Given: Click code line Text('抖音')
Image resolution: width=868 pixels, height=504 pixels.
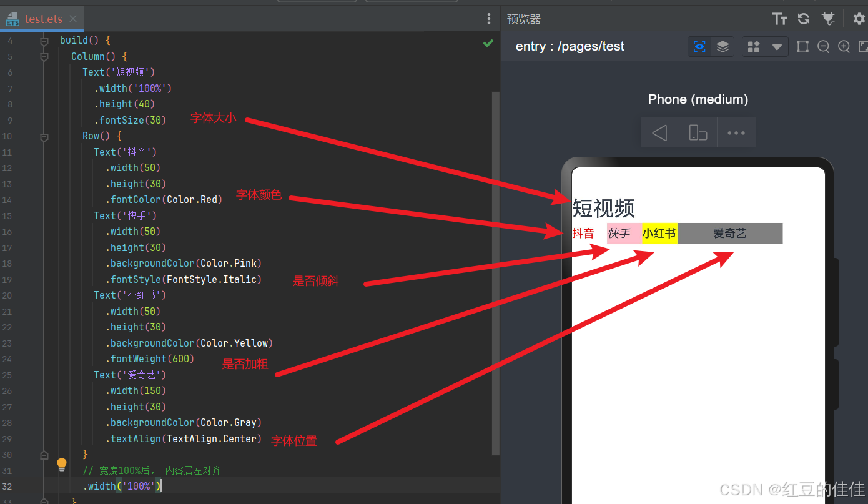Looking at the screenshot, I should (x=125, y=152).
